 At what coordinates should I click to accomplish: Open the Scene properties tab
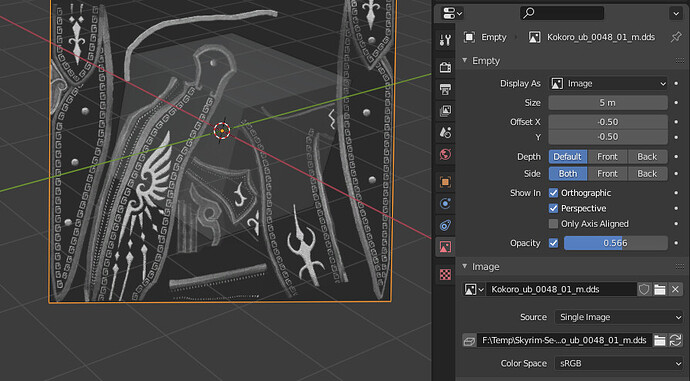coord(445,132)
